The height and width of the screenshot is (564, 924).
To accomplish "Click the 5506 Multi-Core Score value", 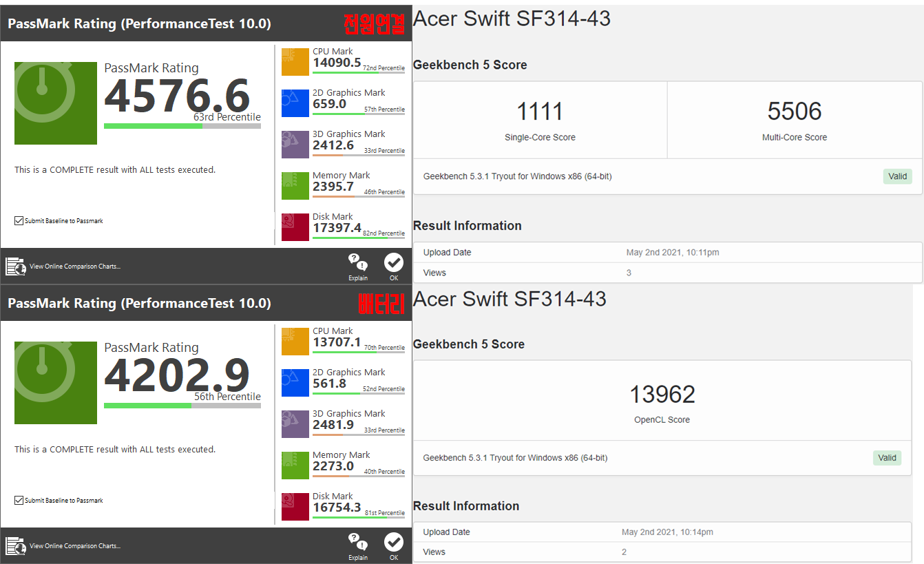I will (x=795, y=112).
